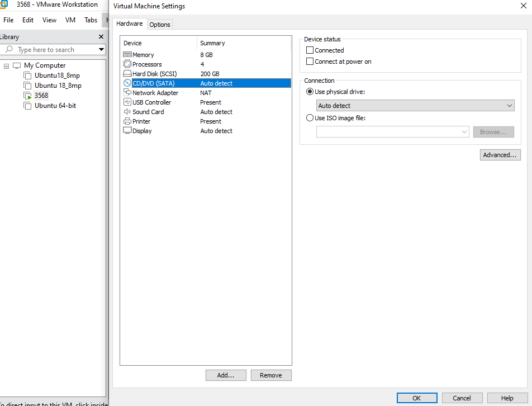Image resolution: width=532 pixels, height=406 pixels.
Task: Select the Ubuntu18_8mp VM in Library
Action: pos(57,75)
